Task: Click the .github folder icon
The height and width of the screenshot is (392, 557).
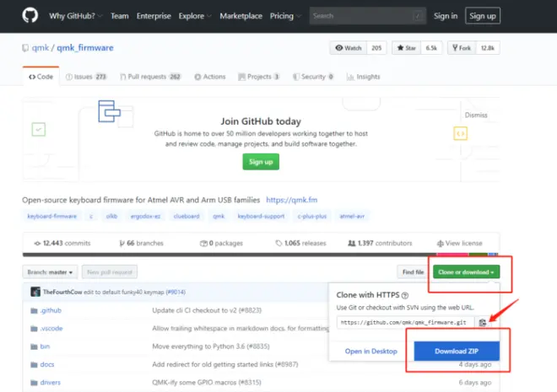Action: [34, 311]
